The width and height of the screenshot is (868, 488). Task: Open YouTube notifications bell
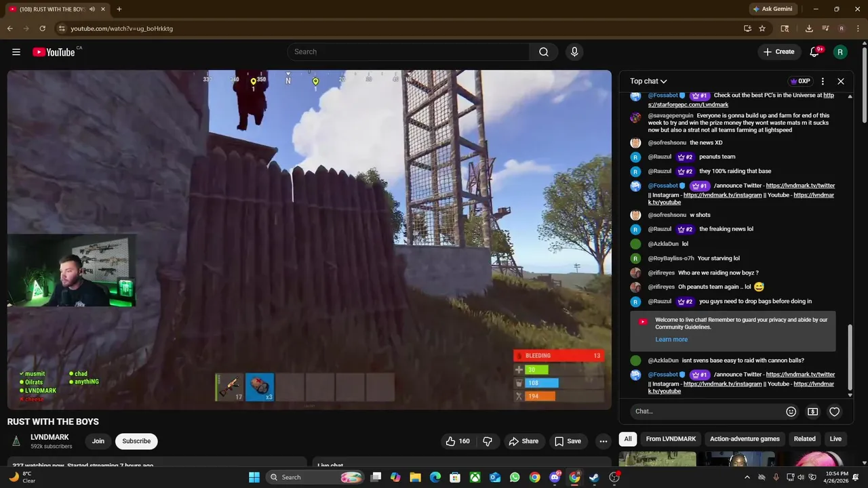click(815, 52)
